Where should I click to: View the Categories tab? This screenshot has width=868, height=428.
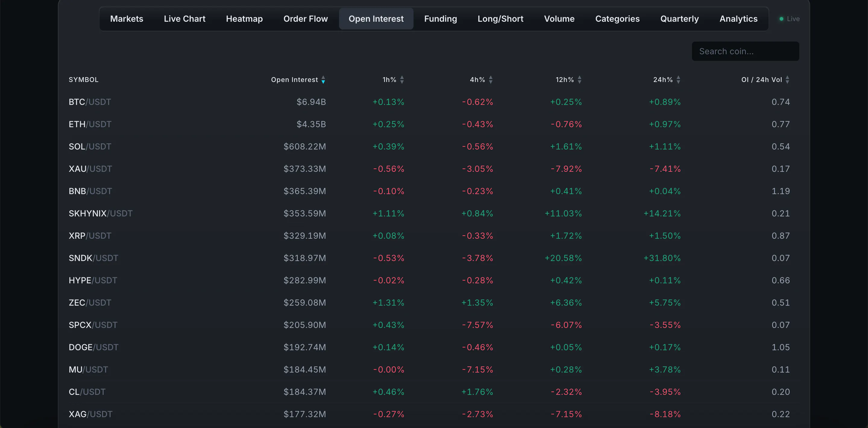click(x=617, y=19)
